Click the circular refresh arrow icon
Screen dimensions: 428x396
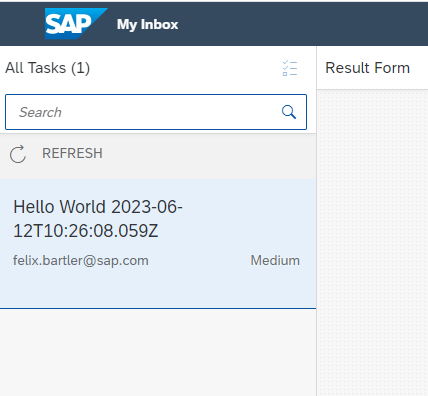click(18, 154)
